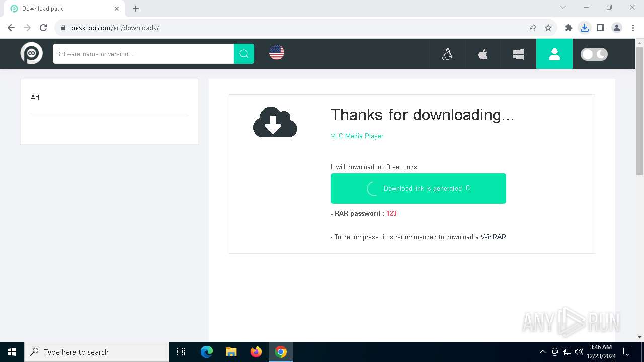The width and height of the screenshot is (644, 362).
Task: Toggle the Chrome side panel
Action: click(601, 28)
